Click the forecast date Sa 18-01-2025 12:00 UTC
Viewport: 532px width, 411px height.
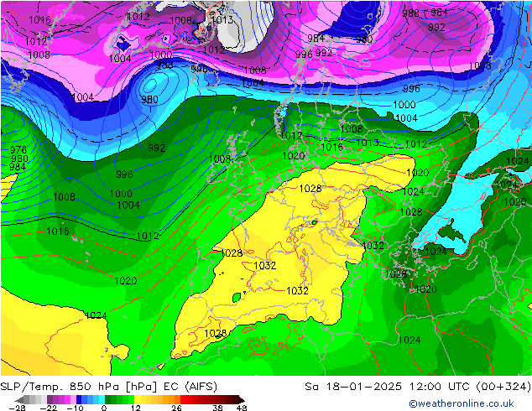(x=389, y=387)
